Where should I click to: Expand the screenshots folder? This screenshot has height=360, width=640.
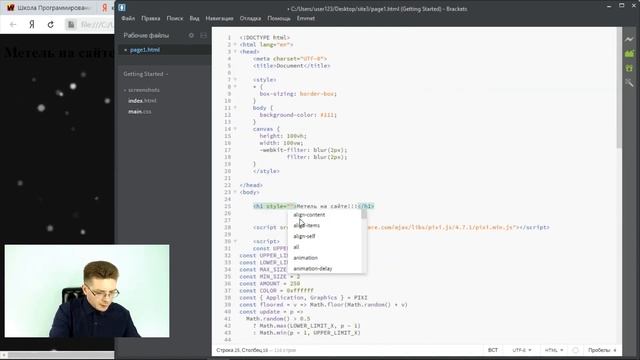tap(143, 90)
